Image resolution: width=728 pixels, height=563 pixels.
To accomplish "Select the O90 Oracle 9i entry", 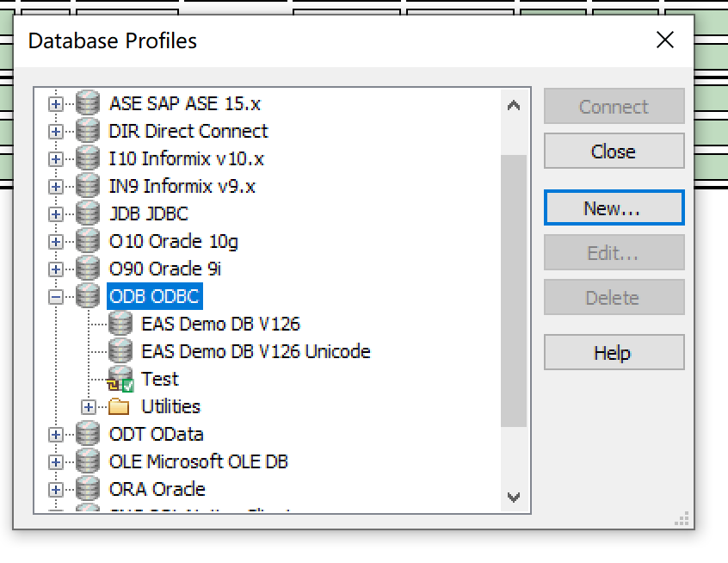I will tap(164, 269).
